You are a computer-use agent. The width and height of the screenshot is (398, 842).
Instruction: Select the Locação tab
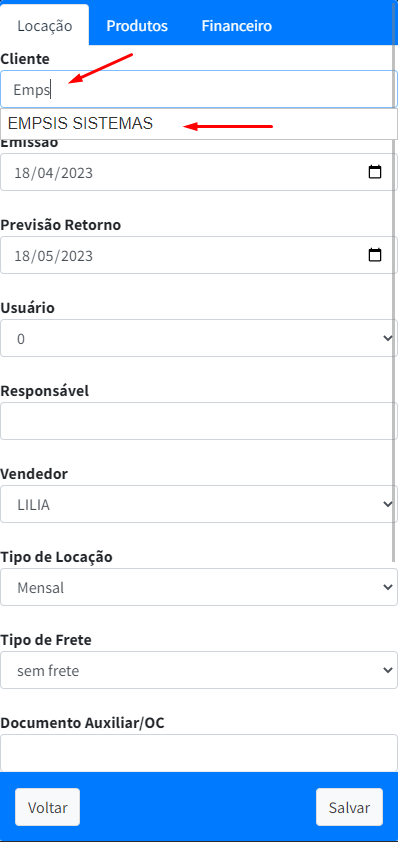pos(45,26)
